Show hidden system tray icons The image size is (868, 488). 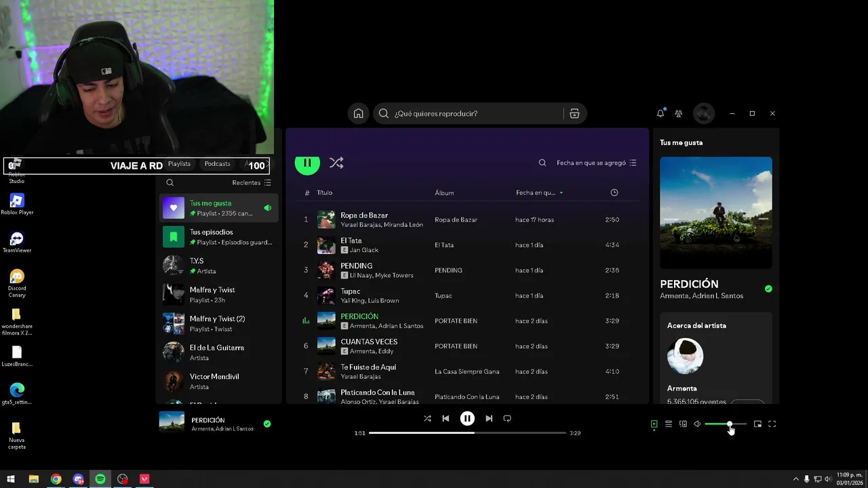[796, 479]
